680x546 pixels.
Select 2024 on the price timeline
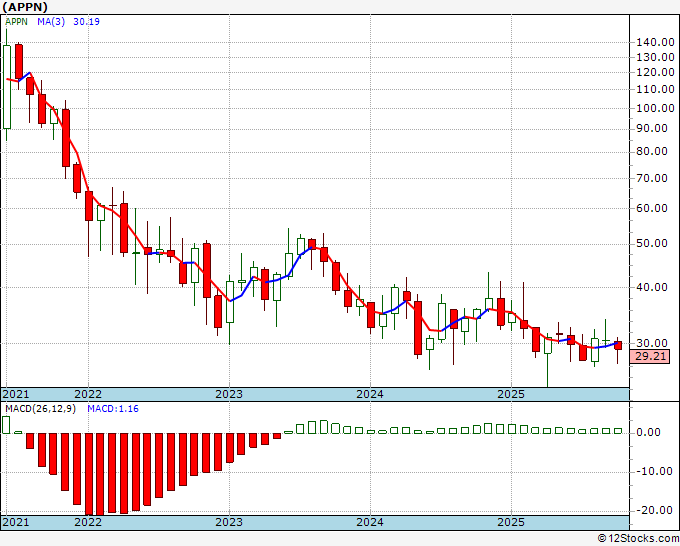pyautogui.click(x=370, y=394)
